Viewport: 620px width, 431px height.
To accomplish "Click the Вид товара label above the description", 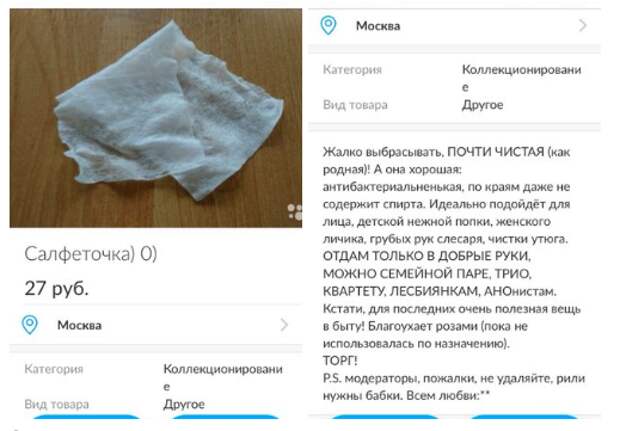I will pyautogui.click(x=355, y=105).
